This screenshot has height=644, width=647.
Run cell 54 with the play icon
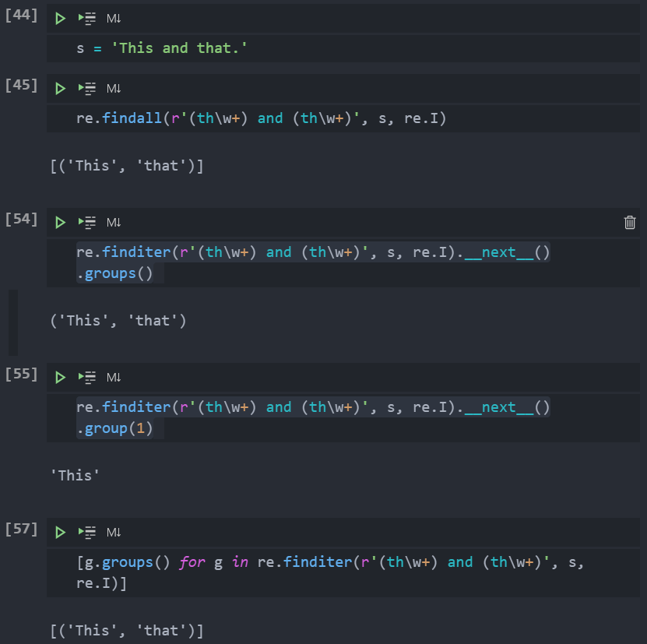point(60,223)
